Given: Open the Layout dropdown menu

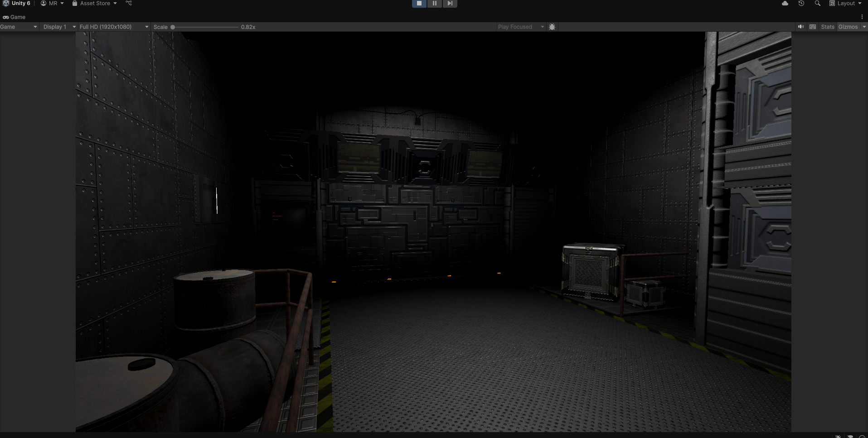Looking at the screenshot, I should coord(845,3).
